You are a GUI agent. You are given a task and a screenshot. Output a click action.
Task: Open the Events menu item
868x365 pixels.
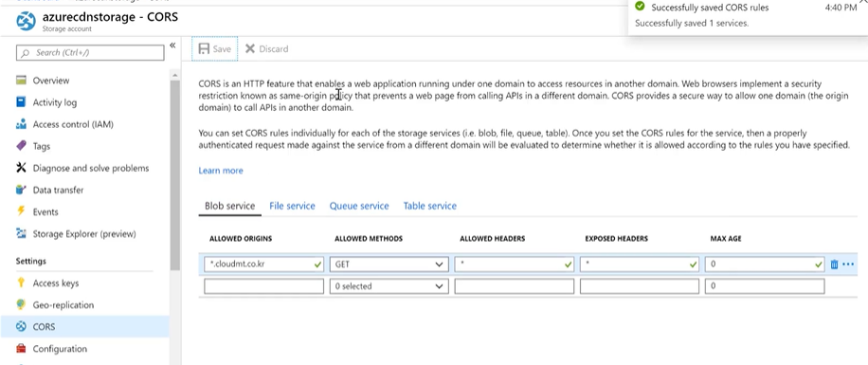(x=45, y=211)
